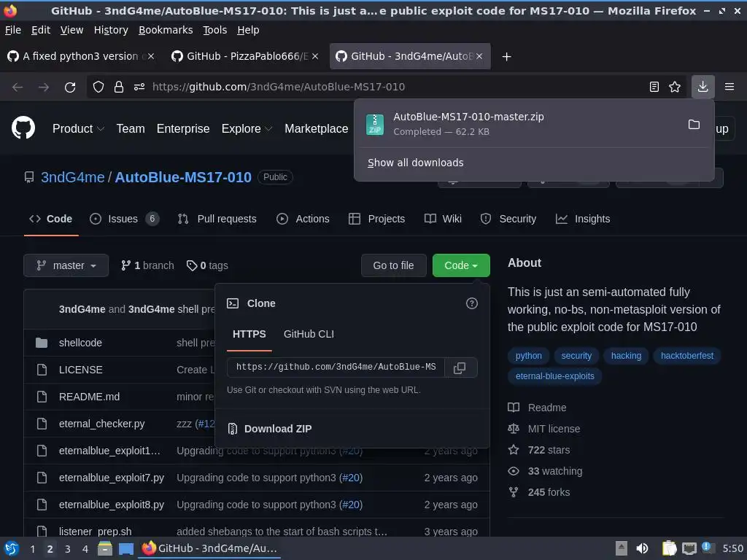Open the shellcode folder
747x560 pixels.
(x=80, y=343)
